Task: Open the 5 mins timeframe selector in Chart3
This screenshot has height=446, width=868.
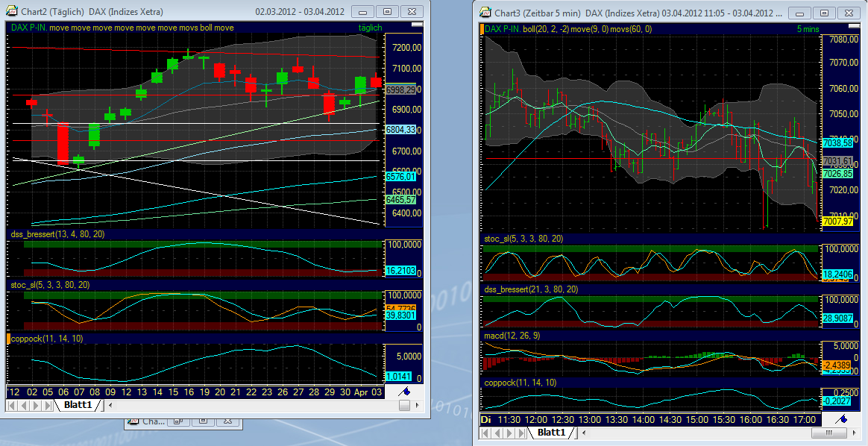Action: click(x=808, y=28)
